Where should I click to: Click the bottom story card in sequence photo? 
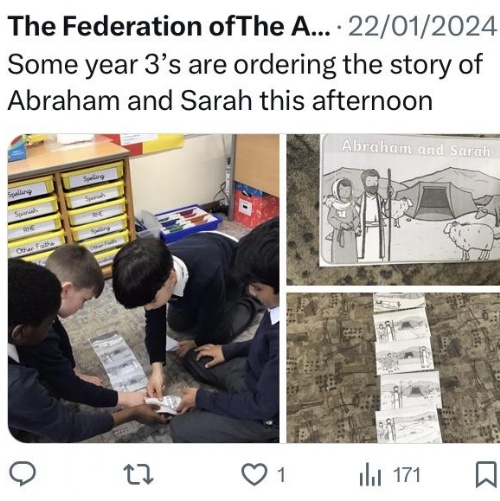coord(409,426)
